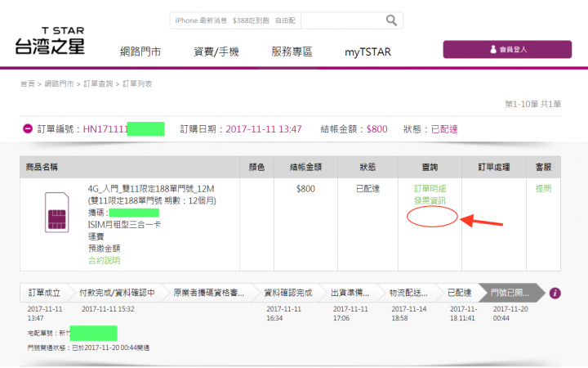Select the 出貨準備... progress step
588x368 pixels.
coord(350,293)
